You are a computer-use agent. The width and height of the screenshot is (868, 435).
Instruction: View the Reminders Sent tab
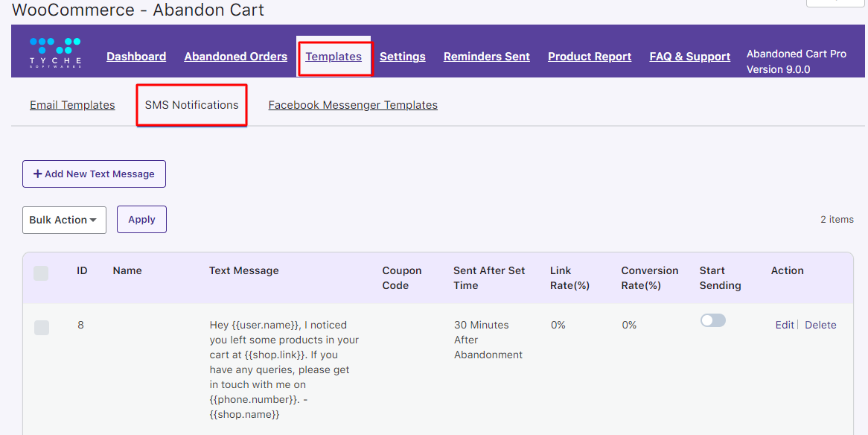point(487,57)
